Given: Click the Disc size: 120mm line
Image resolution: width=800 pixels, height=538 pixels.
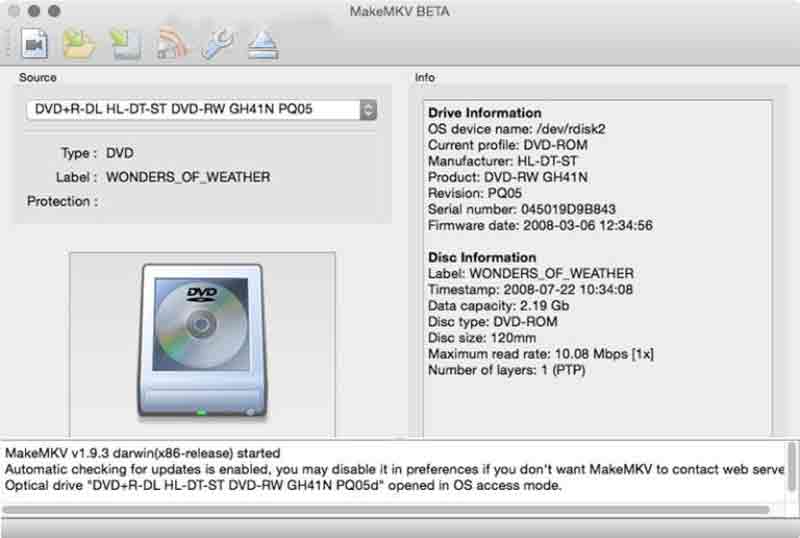Looking at the screenshot, I should coord(482,338).
